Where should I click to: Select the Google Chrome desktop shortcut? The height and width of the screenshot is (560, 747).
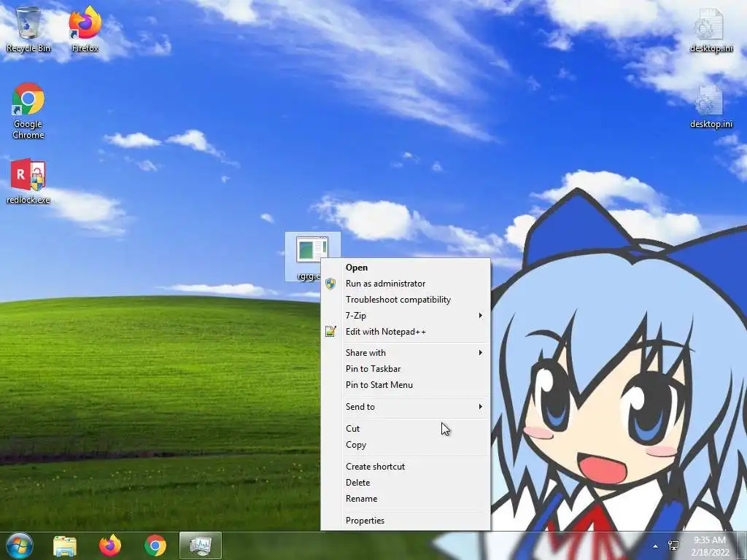click(x=28, y=111)
